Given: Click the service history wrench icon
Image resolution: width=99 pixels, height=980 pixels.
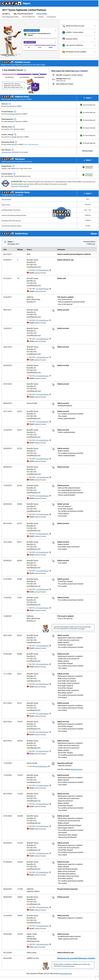Looking at the screenshot, I should (64, 26).
